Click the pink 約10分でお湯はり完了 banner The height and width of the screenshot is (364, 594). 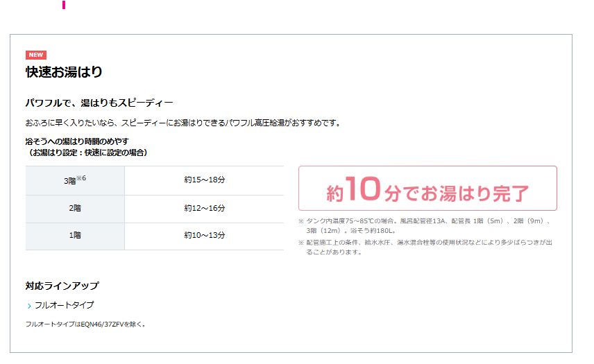pyautogui.click(x=427, y=189)
